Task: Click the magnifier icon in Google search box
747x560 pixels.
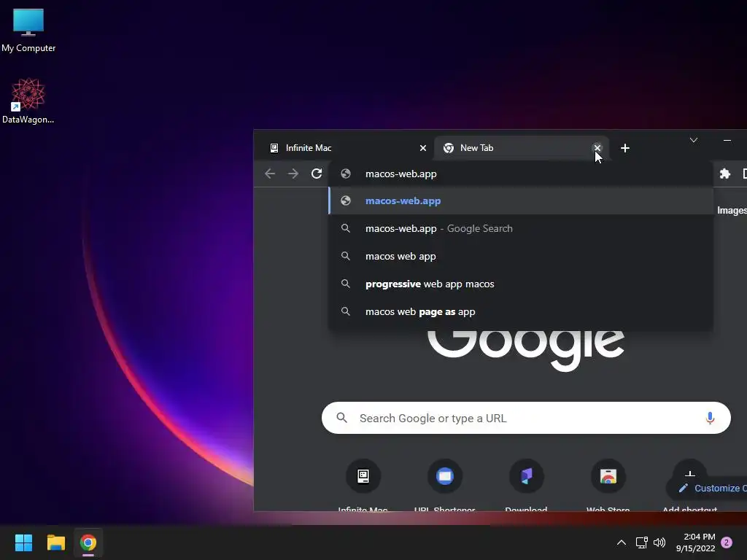Action: coord(341,418)
